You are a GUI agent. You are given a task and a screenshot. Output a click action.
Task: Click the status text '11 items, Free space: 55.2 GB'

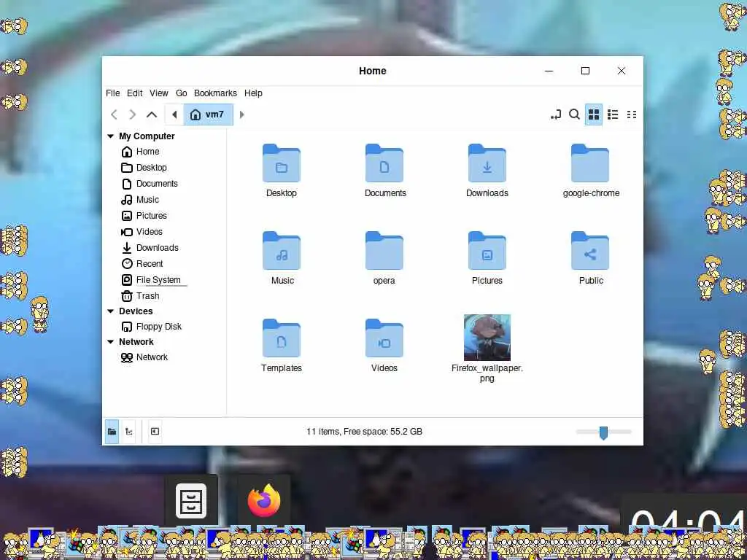pyautogui.click(x=365, y=432)
